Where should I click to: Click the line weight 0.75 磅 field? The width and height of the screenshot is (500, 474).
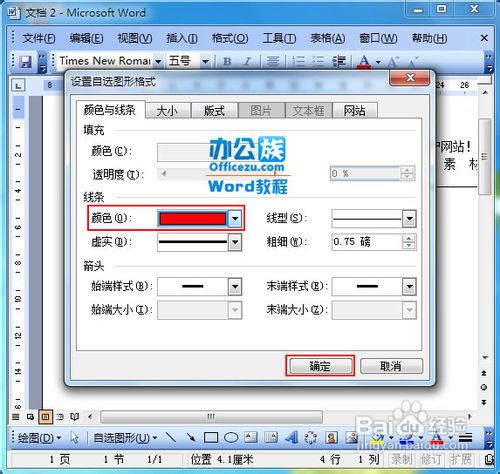click(367, 242)
